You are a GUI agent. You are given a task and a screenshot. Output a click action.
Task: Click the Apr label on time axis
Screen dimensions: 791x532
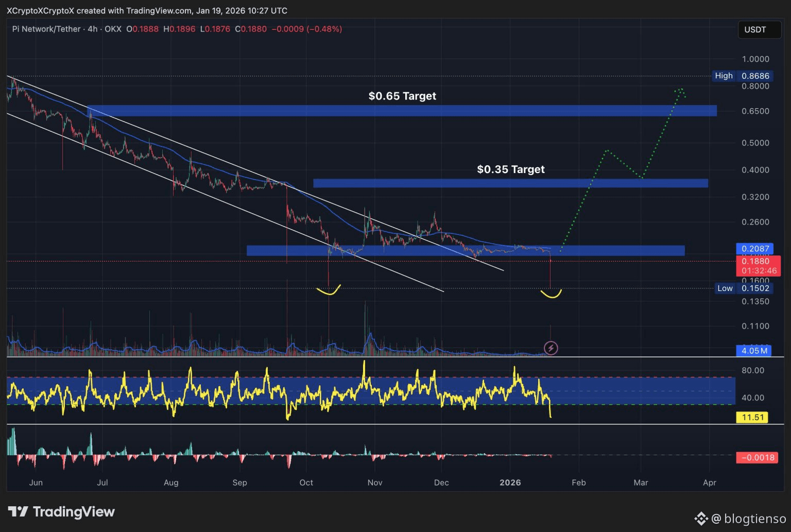click(x=710, y=483)
